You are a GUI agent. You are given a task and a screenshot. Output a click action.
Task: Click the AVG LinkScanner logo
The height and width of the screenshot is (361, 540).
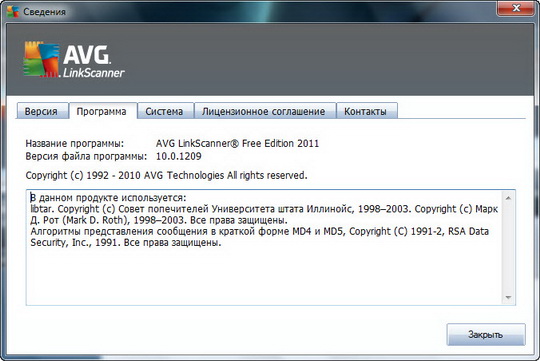[74, 60]
